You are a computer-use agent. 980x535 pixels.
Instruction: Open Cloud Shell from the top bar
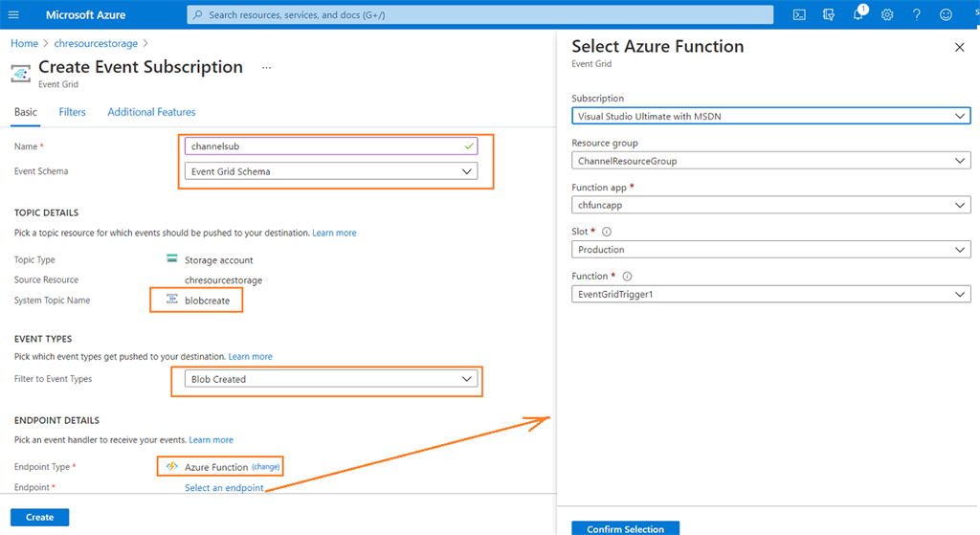coord(799,14)
